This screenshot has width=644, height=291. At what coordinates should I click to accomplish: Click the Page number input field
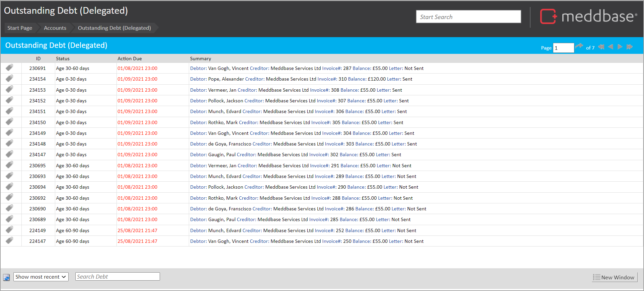point(563,48)
